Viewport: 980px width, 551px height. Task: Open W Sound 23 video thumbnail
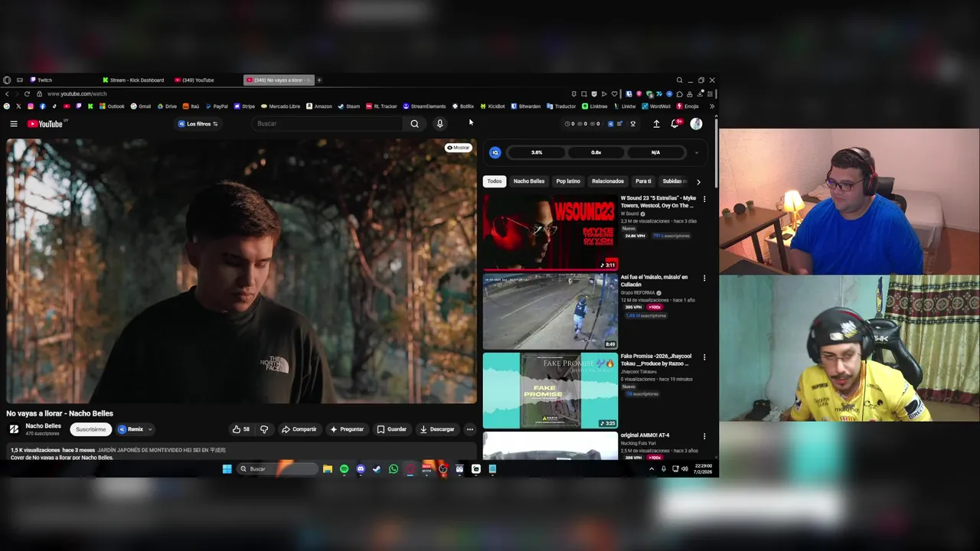(x=550, y=232)
